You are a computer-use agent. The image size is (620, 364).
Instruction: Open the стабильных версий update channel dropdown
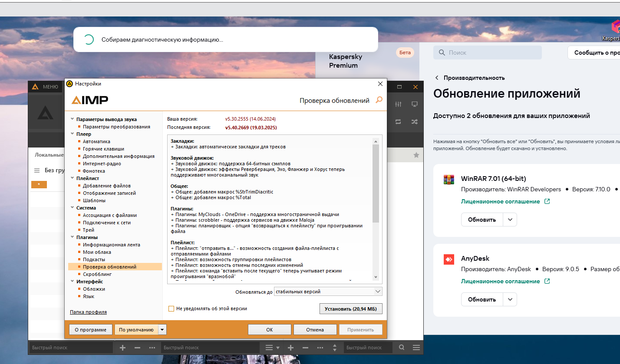[328, 292]
